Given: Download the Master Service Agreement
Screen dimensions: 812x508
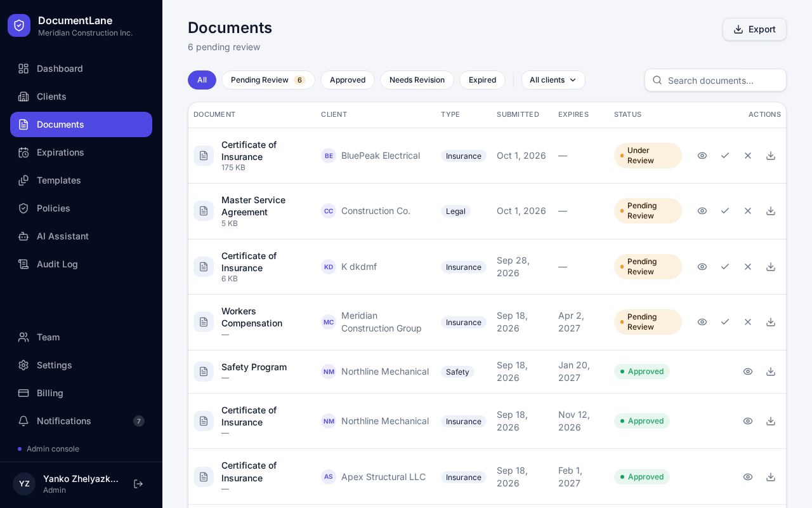Looking at the screenshot, I should 771,211.
